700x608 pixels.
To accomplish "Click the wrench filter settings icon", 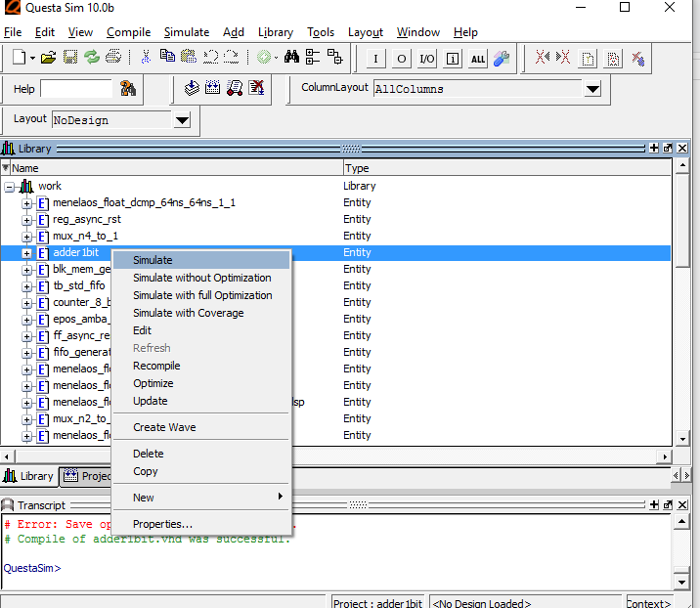I will (502, 59).
